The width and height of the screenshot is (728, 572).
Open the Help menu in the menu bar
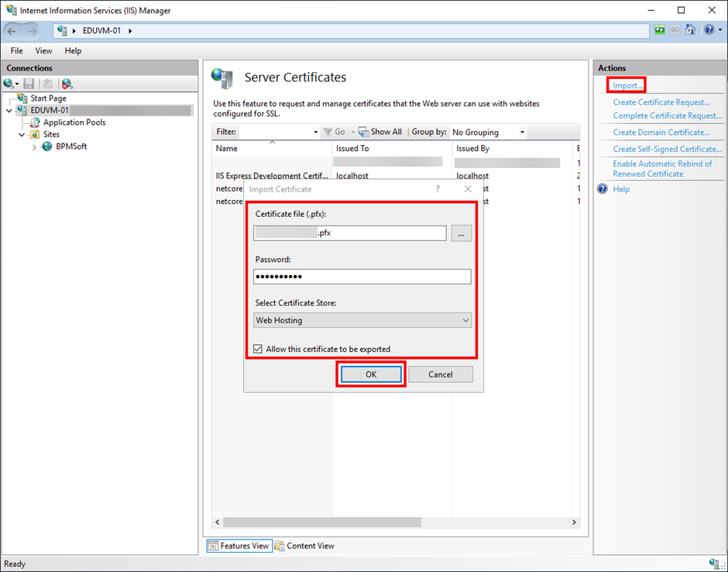pyautogui.click(x=73, y=50)
